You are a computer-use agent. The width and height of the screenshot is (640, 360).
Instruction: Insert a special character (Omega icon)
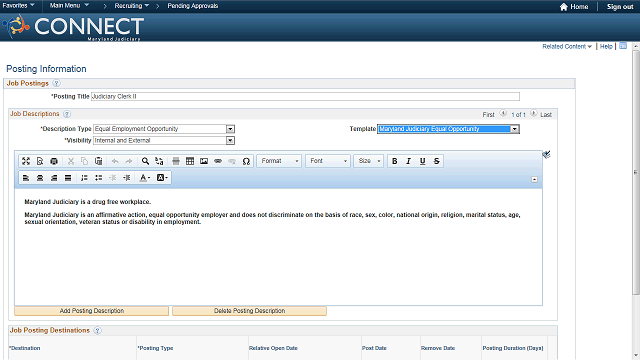coord(246,161)
